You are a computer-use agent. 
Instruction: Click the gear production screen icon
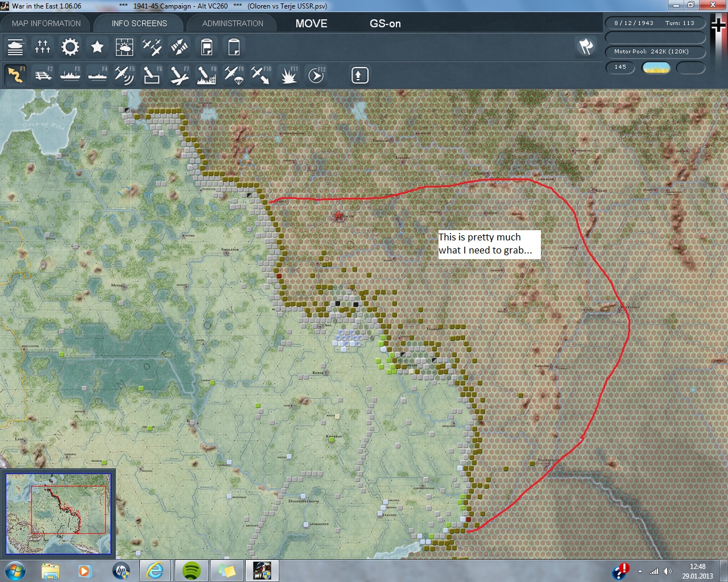pyautogui.click(x=70, y=47)
